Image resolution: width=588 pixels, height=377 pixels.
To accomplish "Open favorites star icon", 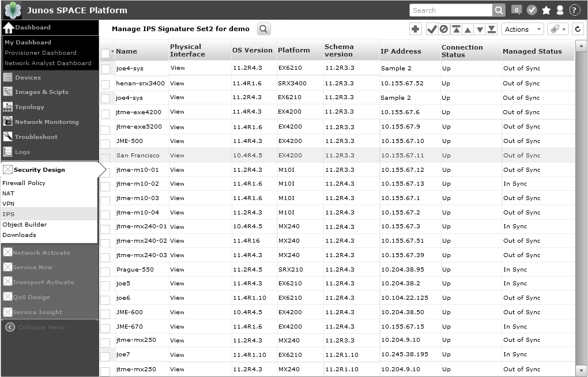I will [x=546, y=10].
